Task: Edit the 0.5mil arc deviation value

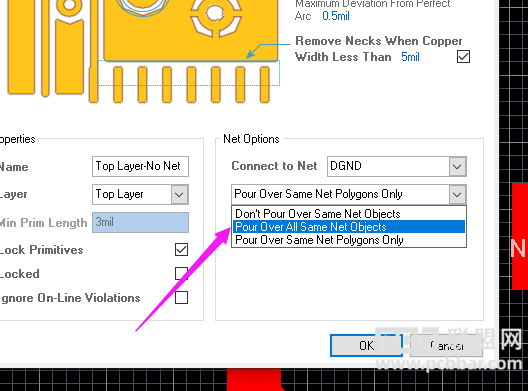Action: tap(336, 16)
